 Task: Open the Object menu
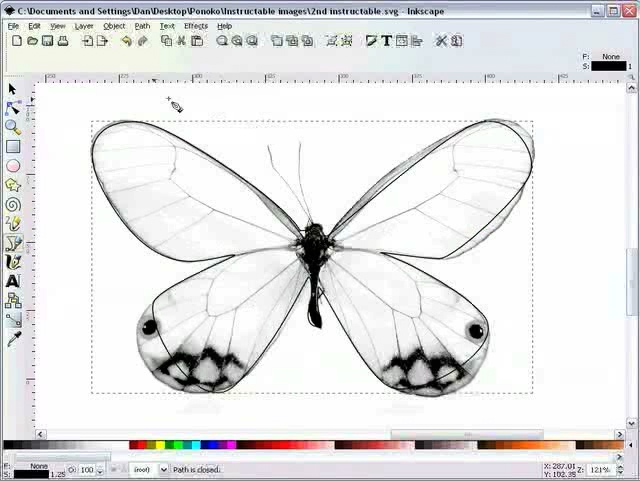coord(114,26)
